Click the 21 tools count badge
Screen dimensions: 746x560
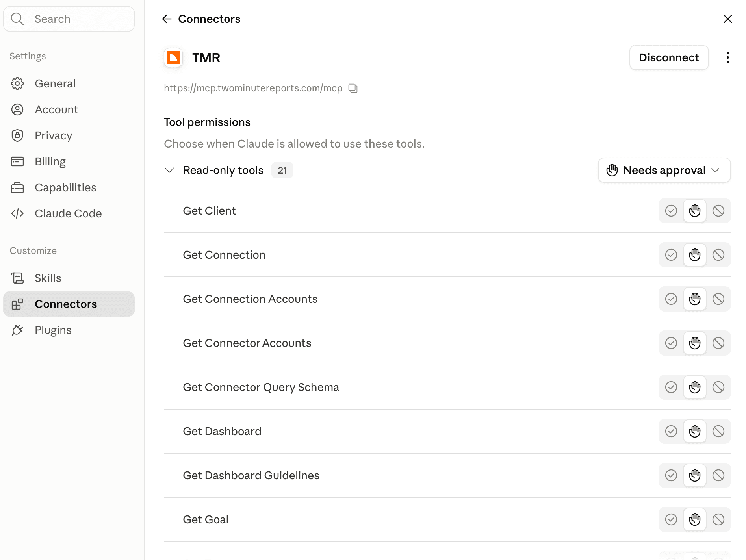point(282,170)
